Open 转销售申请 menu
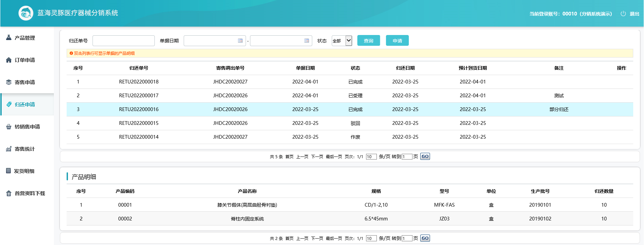Screen dimensions: 644x245 27,127
